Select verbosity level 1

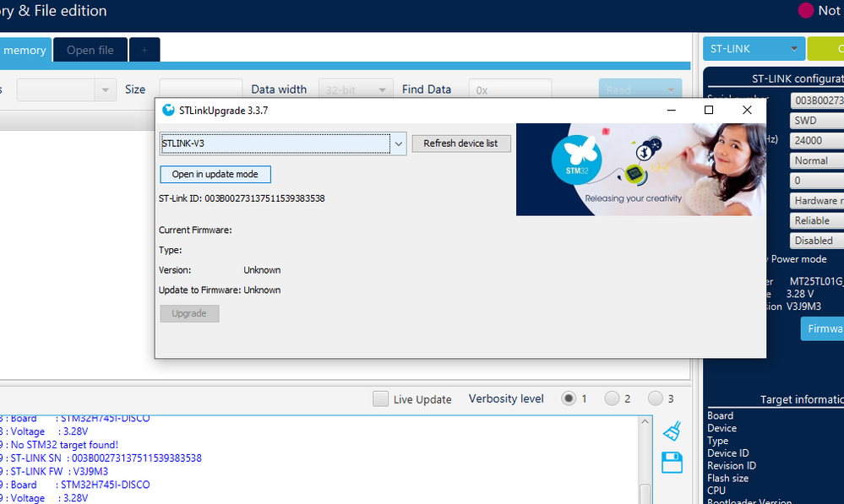point(569,398)
